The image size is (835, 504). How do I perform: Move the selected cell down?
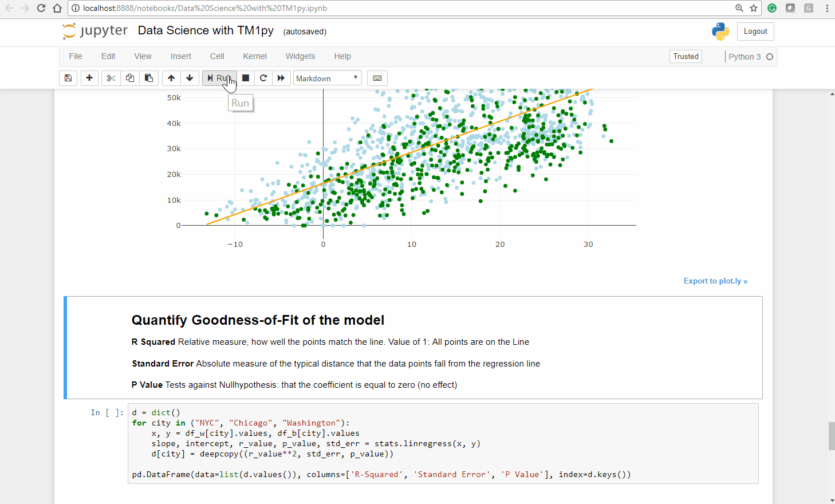(x=190, y=78)
